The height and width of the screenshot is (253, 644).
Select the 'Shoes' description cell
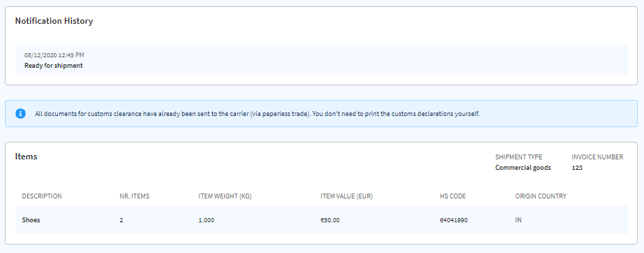31,220
